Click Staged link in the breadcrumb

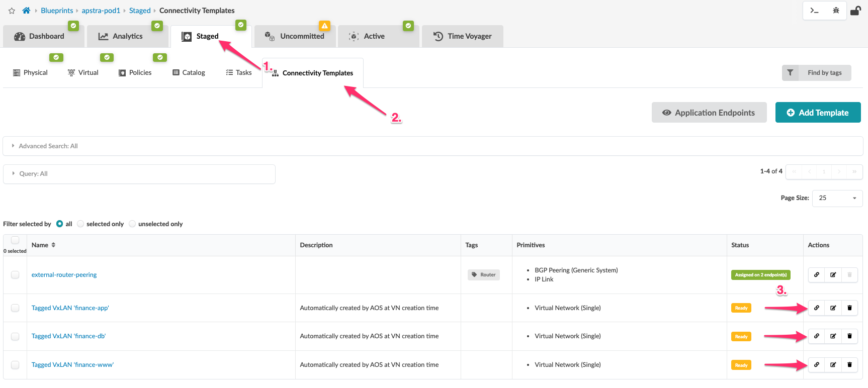[x=140, y=11]
